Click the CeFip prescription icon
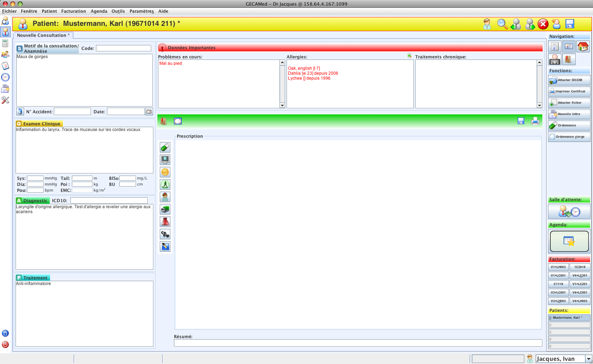 coord(165,234)
